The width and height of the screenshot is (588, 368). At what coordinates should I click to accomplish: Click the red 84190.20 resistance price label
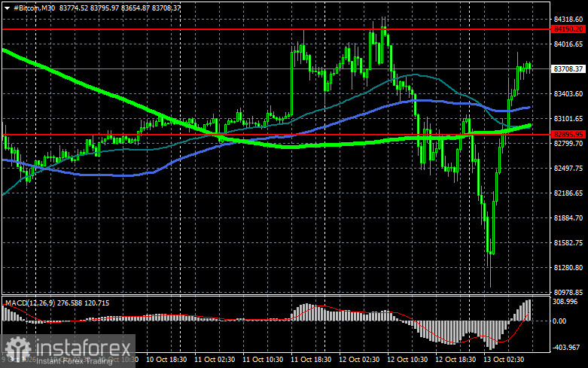[568, 29]
